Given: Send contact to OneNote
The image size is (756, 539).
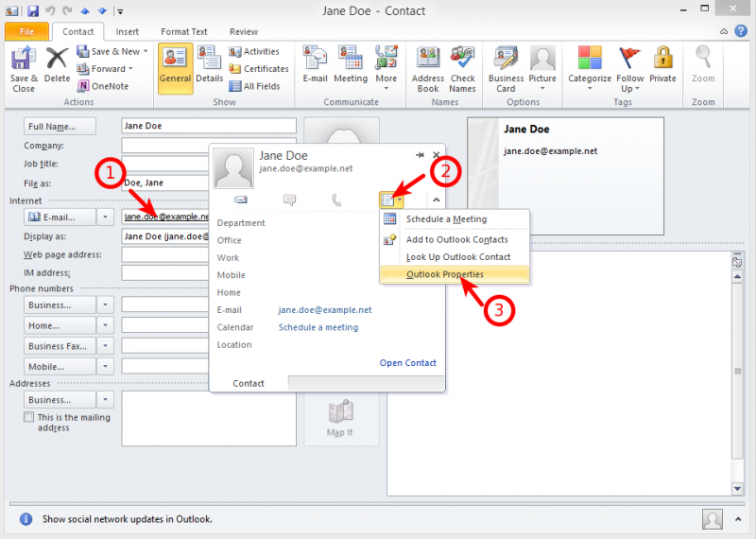Looking at the screenshot, I should point(103,86).
